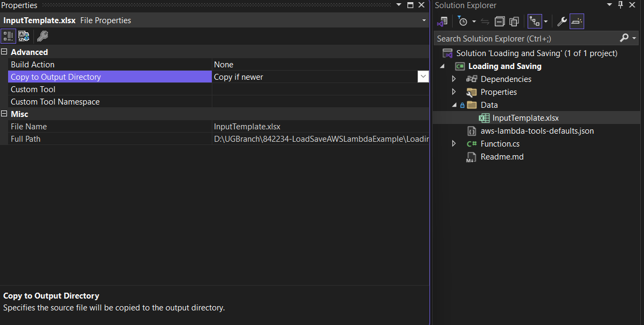The width and height of the screenshot is (644, 325).
Task: Close the Properties panel
Action: (421, 5)
